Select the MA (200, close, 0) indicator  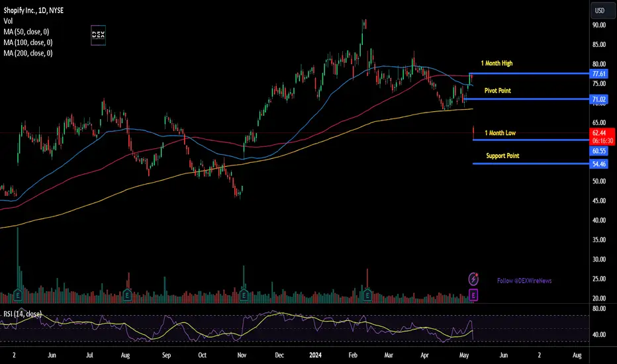28,53
